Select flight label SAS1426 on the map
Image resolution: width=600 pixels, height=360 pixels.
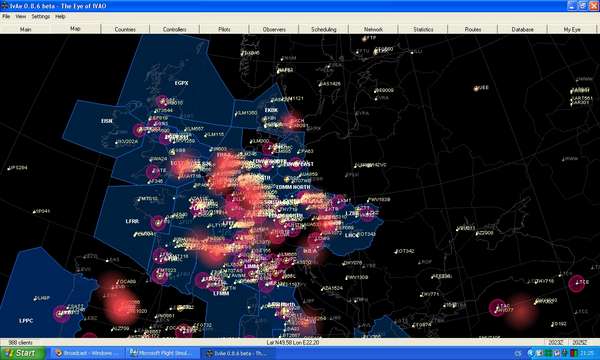(330, 84)
